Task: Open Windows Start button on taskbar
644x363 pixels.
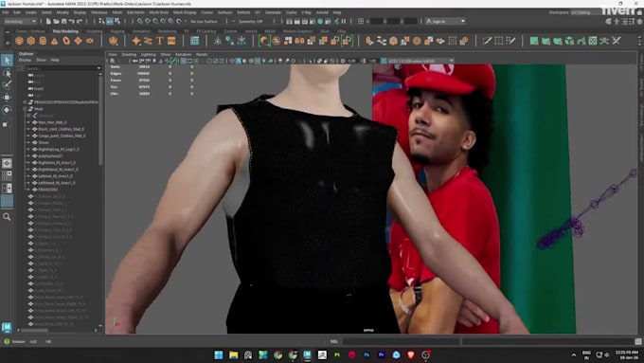Action: pyautogui.click(x=219, y=354)
